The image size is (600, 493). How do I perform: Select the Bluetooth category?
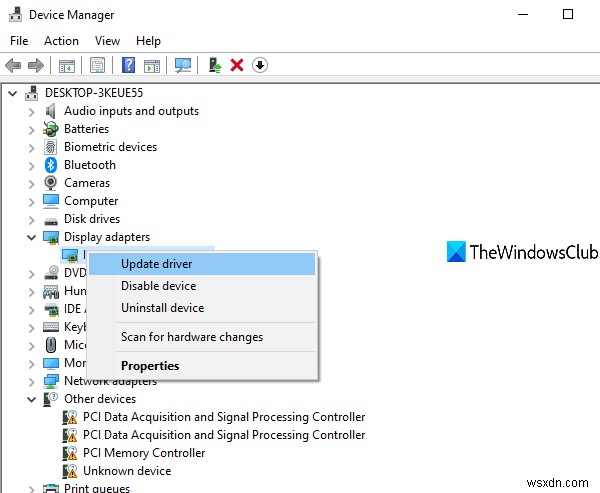89,165
